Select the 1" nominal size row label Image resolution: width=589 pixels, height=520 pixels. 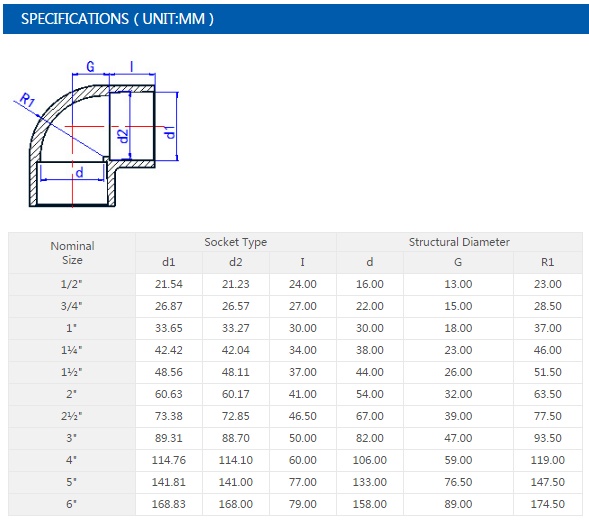tap(71, 328)
